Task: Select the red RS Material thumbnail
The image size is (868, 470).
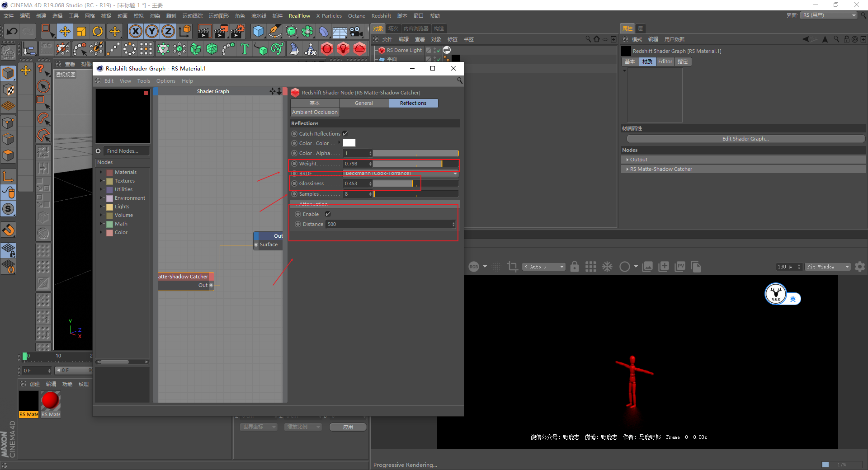Action: tap(51, 401)
